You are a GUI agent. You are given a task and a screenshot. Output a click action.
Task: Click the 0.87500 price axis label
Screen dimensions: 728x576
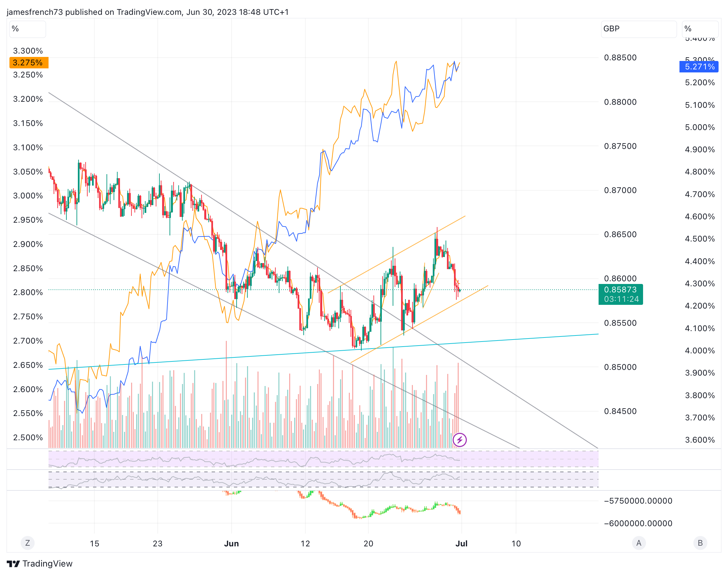click(x=620, y=147)
